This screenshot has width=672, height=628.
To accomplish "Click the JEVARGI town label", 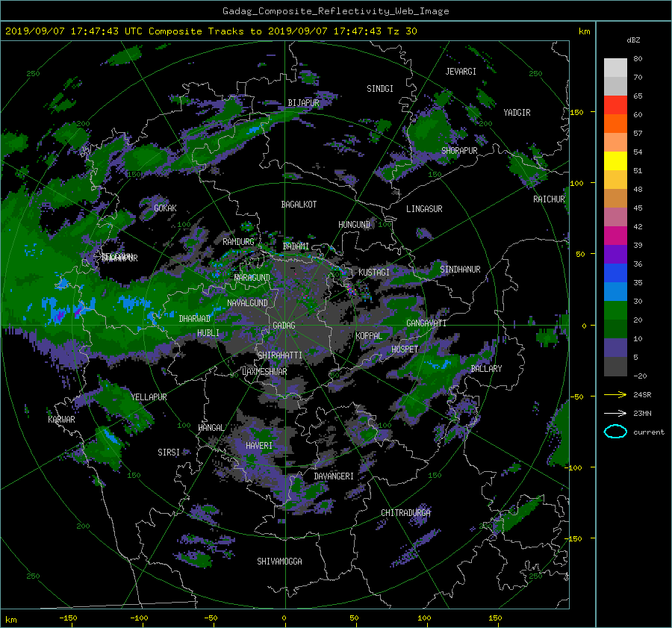I will tap(461, 72).
